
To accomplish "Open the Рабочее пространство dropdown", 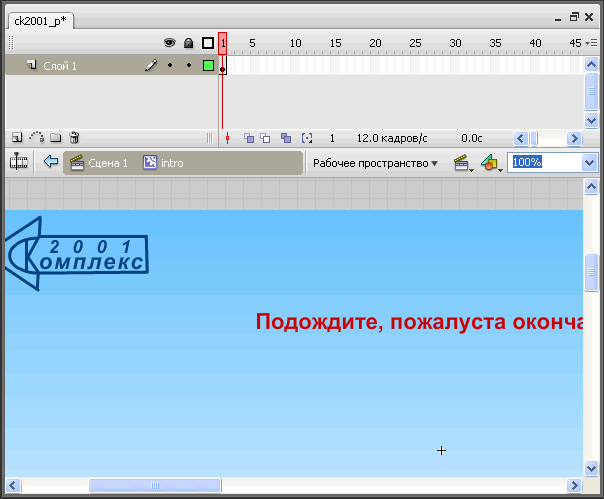I will click(375, 163).
